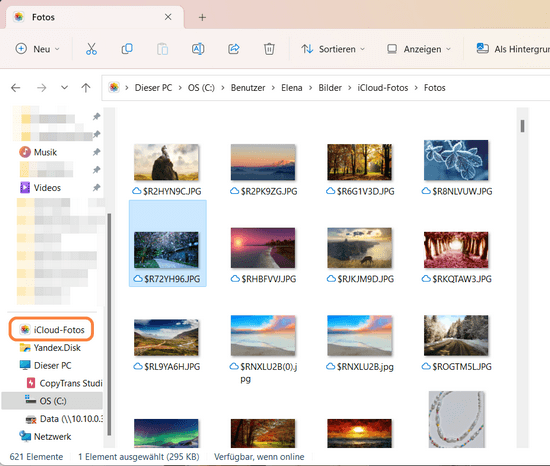Select thumbnail $R2HYN9C.JPG
The image size is (550, 466).
pyautogui.click(x=166, y=162)
